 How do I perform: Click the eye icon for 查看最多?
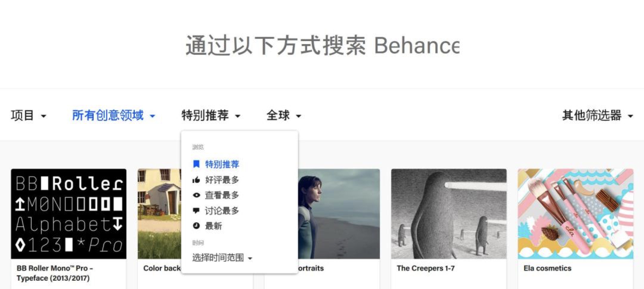pyautogui.click(x=196, y=195)
